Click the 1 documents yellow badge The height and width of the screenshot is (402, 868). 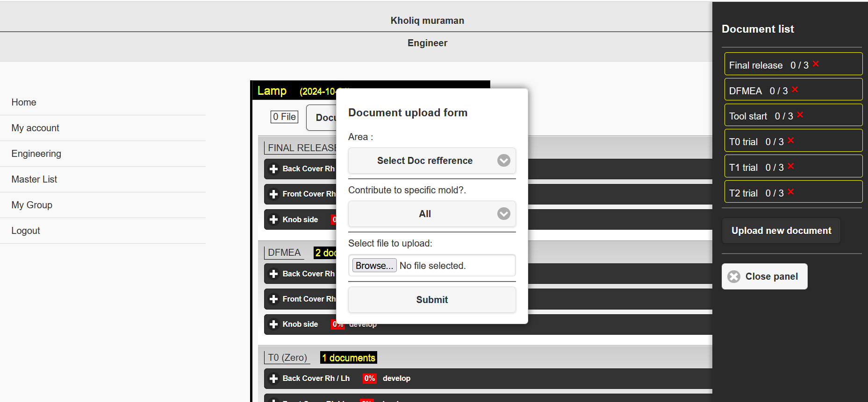[349, 358]
